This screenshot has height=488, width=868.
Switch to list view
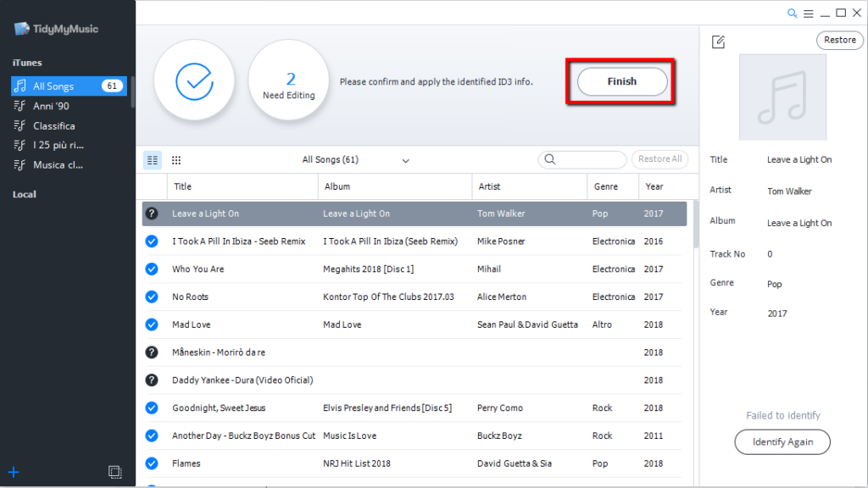pyautogui.click(x=153, y=160)
